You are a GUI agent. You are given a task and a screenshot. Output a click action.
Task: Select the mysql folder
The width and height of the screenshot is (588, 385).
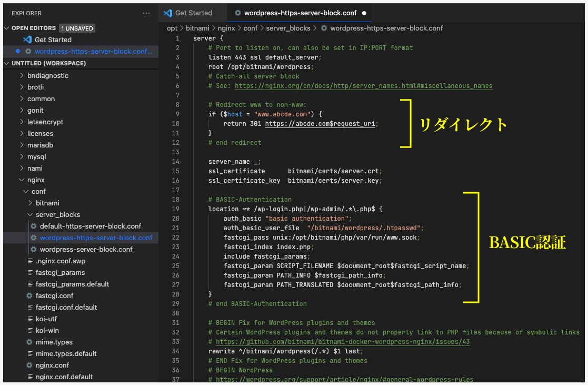tap(36, 157)
